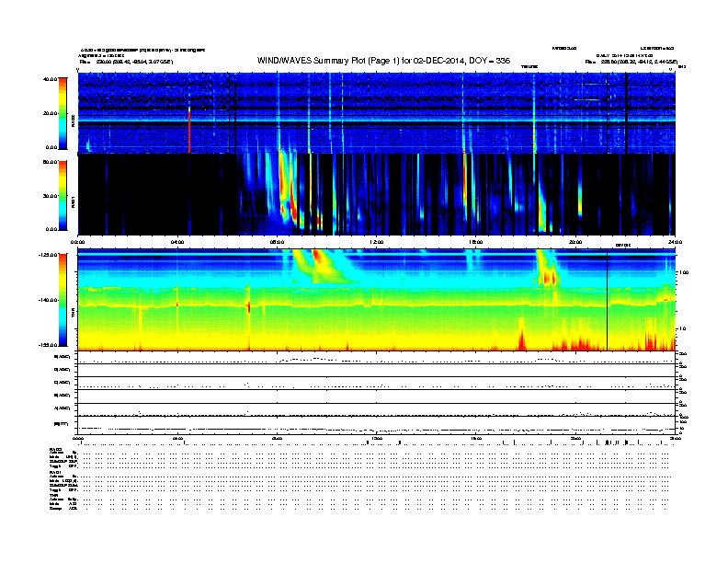Click the RAD1 color scale bar
The width and height of the screenshot is (728, 563).
pyautogui.click(x=63, y=196)
